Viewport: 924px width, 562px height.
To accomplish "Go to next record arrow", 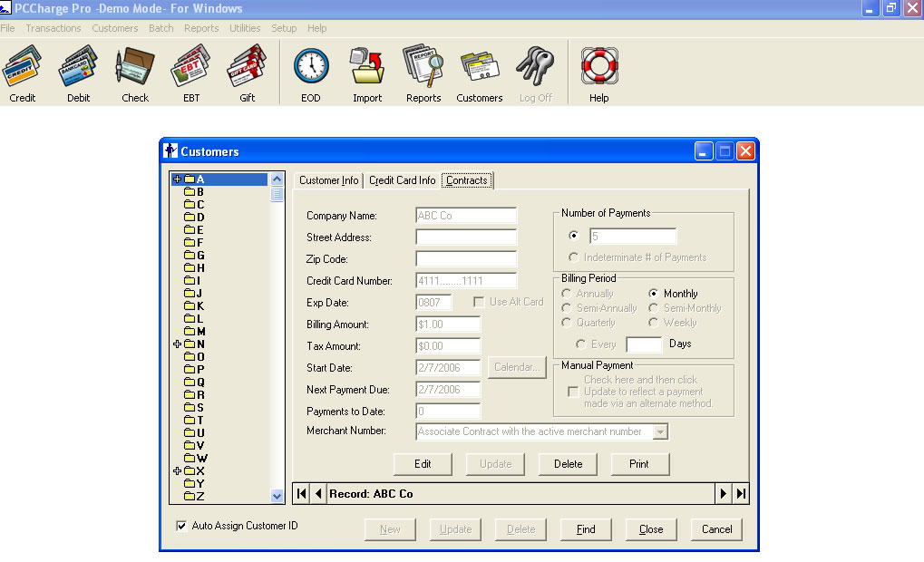I will click(x=723, y=494).
